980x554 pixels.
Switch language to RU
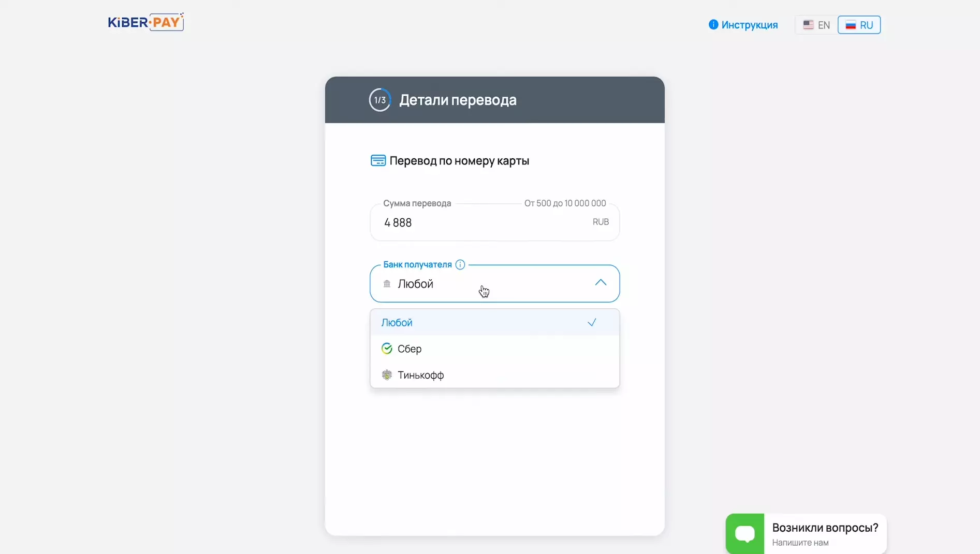click(x=859, y=25)
